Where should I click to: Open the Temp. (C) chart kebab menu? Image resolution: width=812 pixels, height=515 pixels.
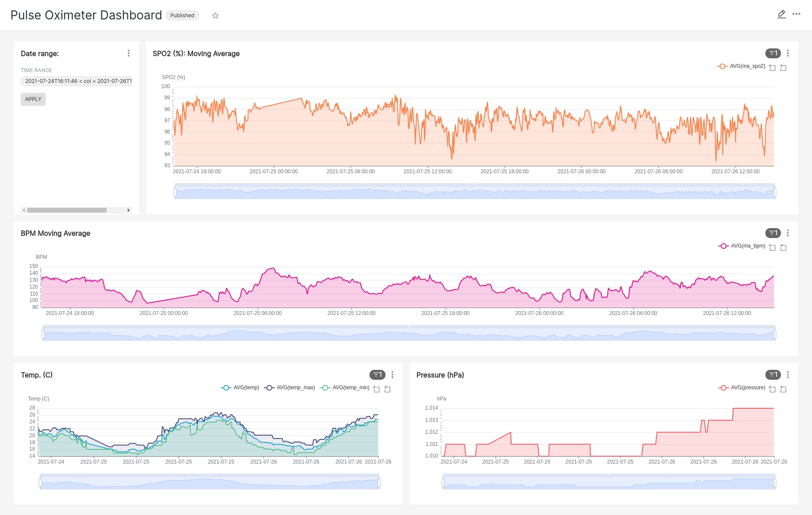coord(392,375)
